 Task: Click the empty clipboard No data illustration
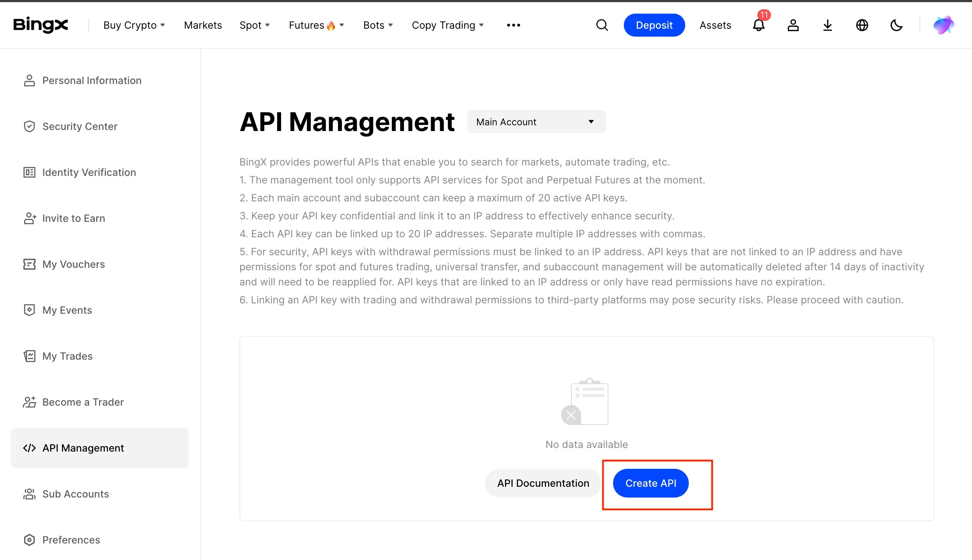coord(585,401)
